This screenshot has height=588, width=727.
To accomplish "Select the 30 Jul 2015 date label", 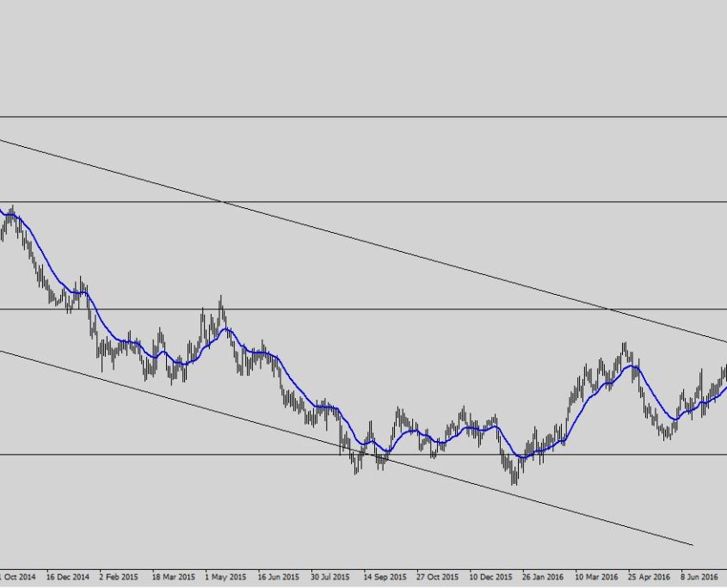I will (x=332, y=577).
